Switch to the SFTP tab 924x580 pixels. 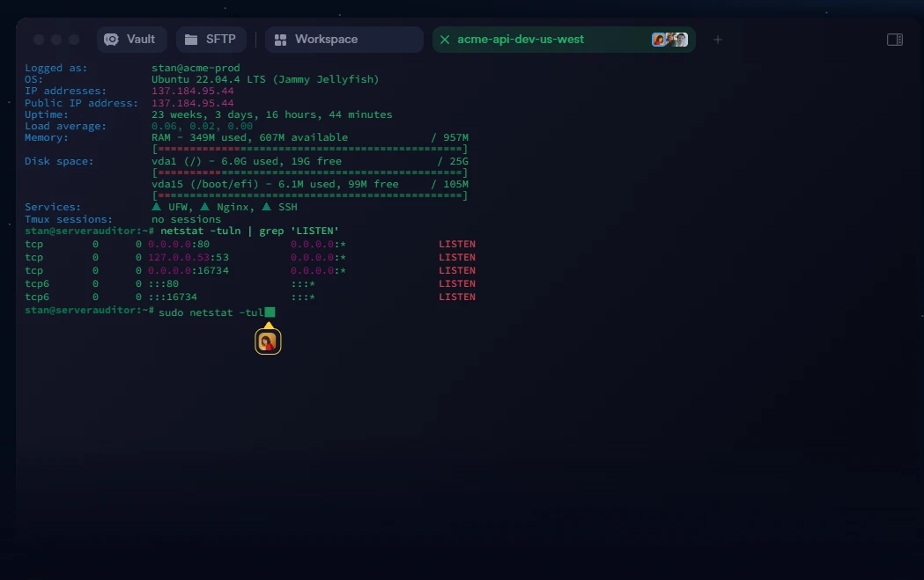point(211,40)
